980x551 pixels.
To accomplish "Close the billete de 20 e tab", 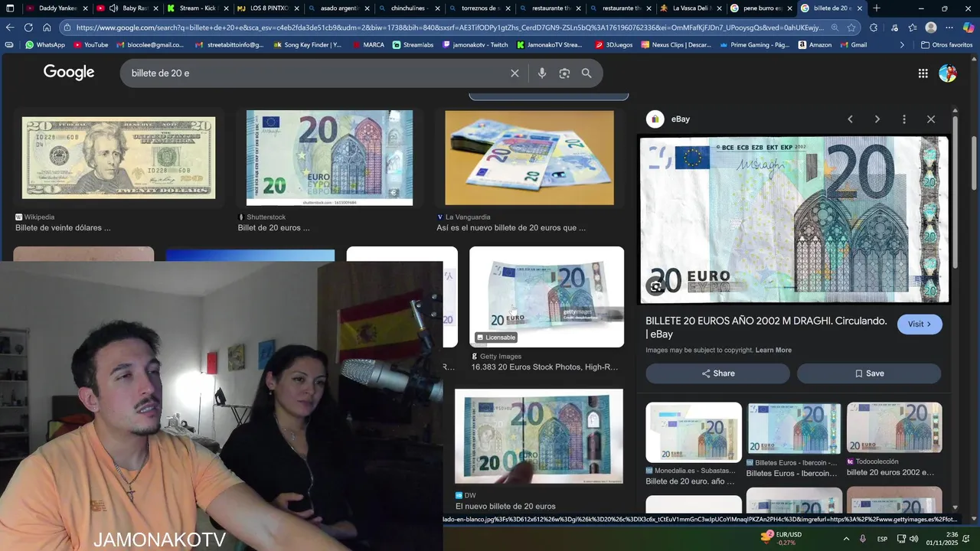I will (860, 8).
